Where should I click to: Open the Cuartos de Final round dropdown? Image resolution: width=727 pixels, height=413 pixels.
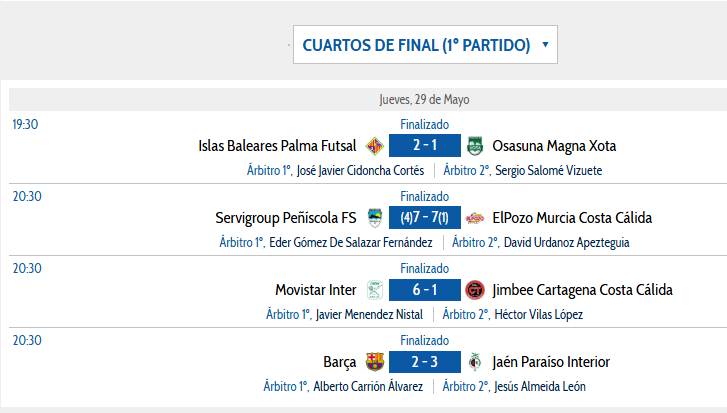click(x=425, y=44)
